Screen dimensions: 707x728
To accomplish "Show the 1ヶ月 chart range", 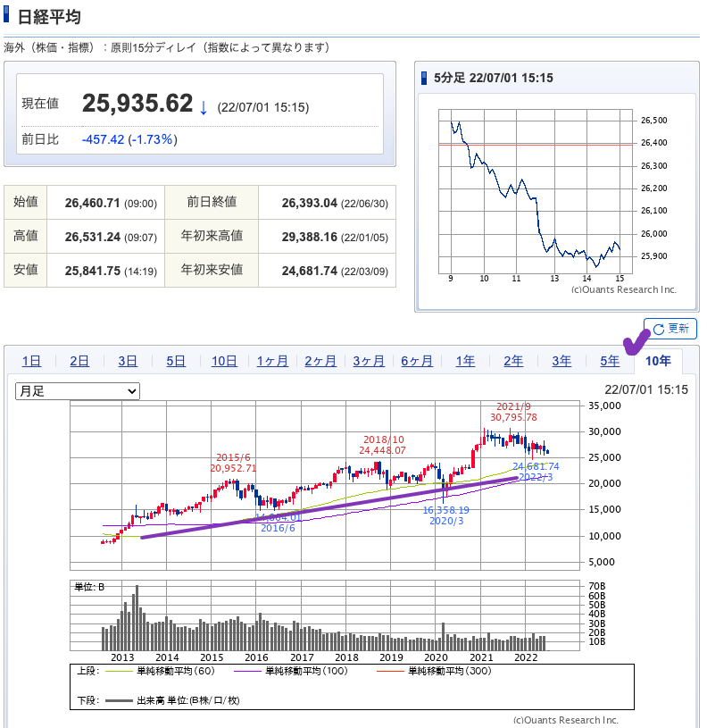I will 272,361.
